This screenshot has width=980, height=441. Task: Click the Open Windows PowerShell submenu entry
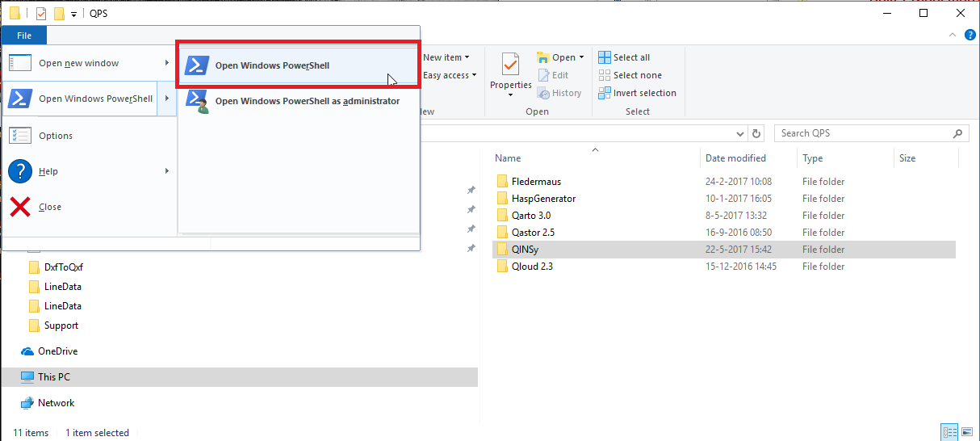pyautogui.click(x=299, y=65)
